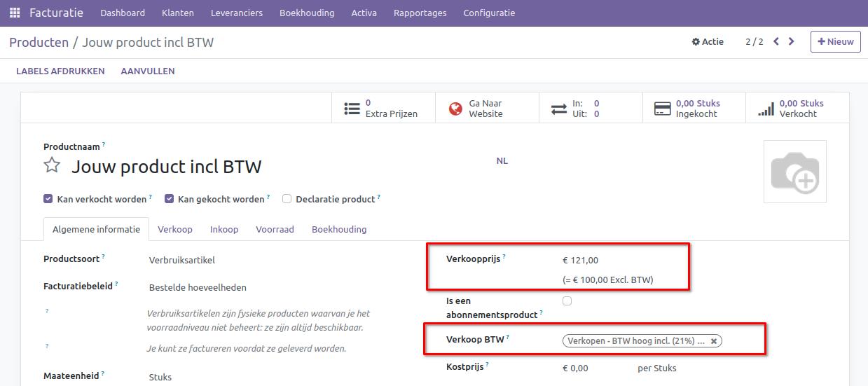Click the Aanvullen button
This screenshot has width=868, height=386.
click(x=148, y=71)
